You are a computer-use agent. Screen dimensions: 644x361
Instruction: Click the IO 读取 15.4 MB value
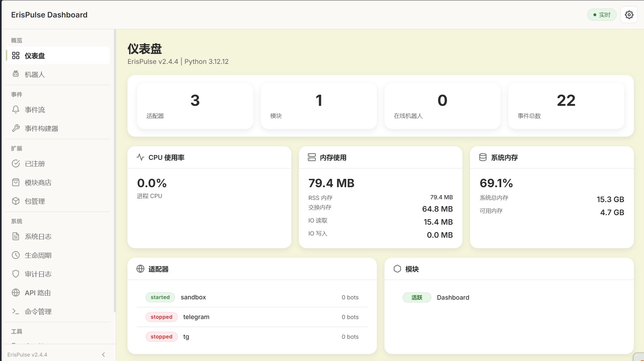[438, 222]
